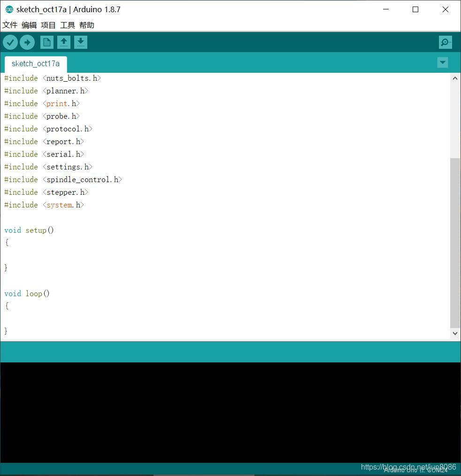Click the void loop() line

[27, 294]
